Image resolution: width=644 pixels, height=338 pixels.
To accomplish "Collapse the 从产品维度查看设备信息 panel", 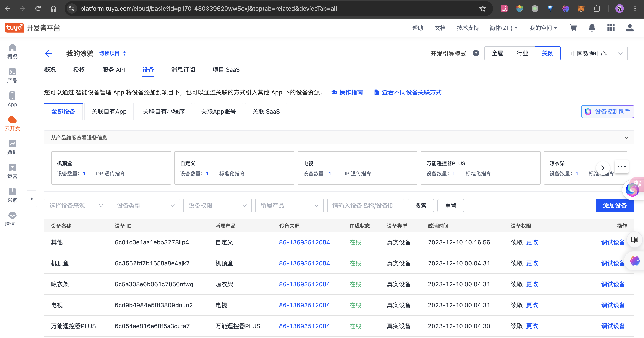I will click(626, 137).
